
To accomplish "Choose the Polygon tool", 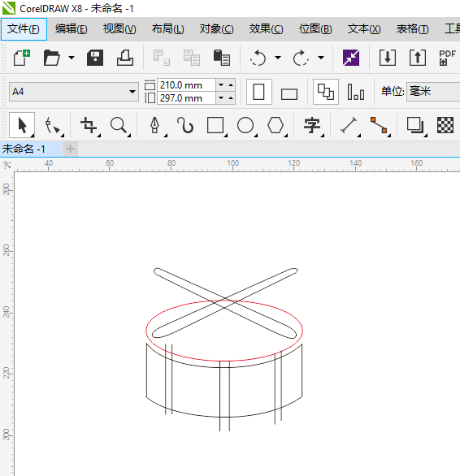I will point(276,125).
